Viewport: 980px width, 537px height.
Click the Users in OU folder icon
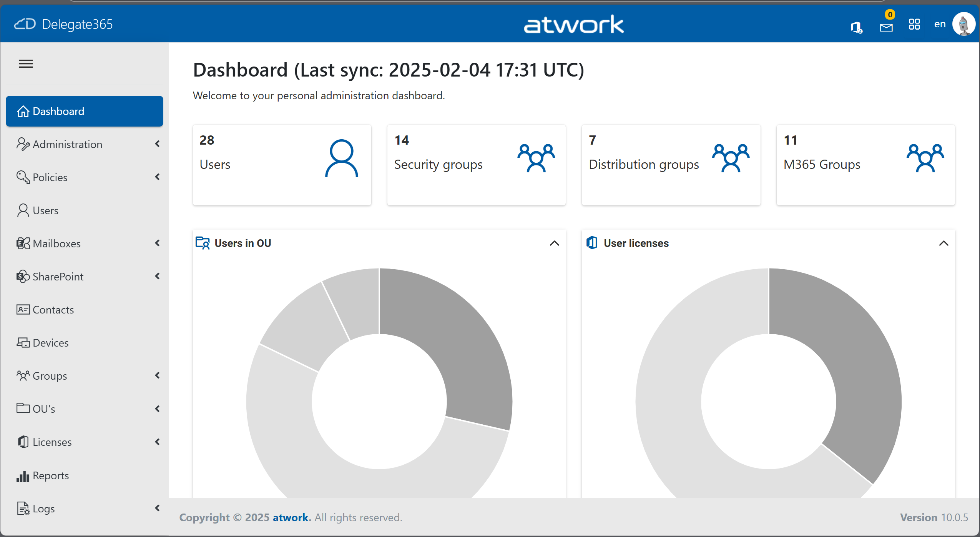point(203,243)
